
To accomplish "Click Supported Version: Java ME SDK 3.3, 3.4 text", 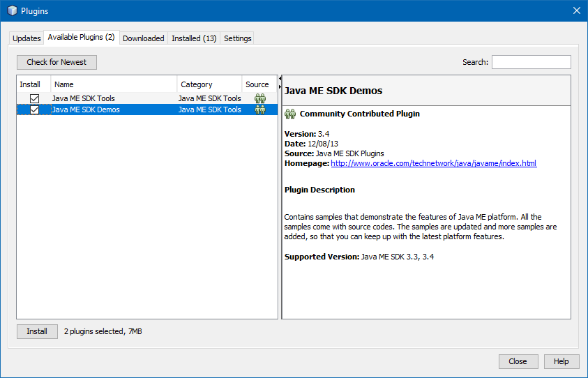I will click(359, 257).
